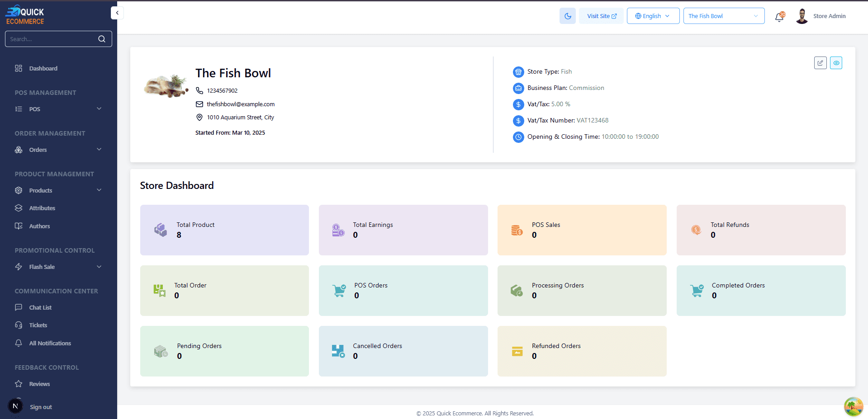Click the Reviews star icon
868x419 pixels.
click(x=19, y=384)
